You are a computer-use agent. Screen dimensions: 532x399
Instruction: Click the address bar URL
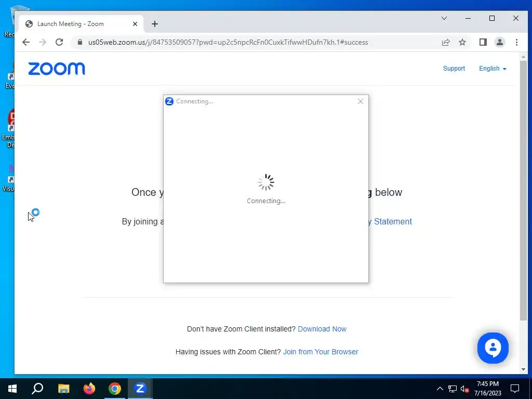click(228, 43)
